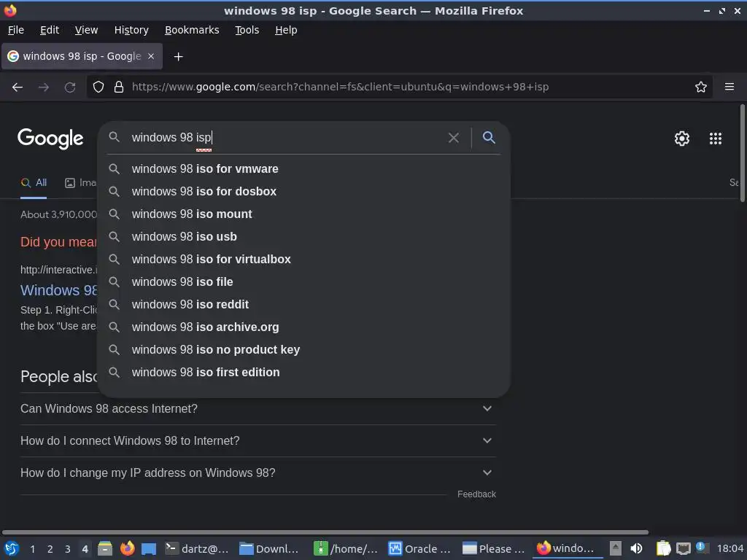Expand 'How do I change my IP address on Windows 98?'
Viewport: 747px width, 560px height.
pos(258,472)
